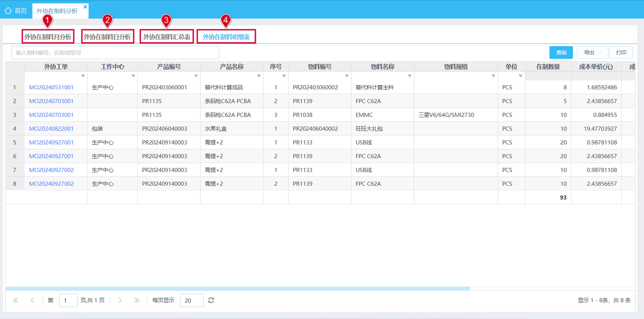Switch to 外协在制料日分析 tab
644x319 pixels.
pos(108,37)
